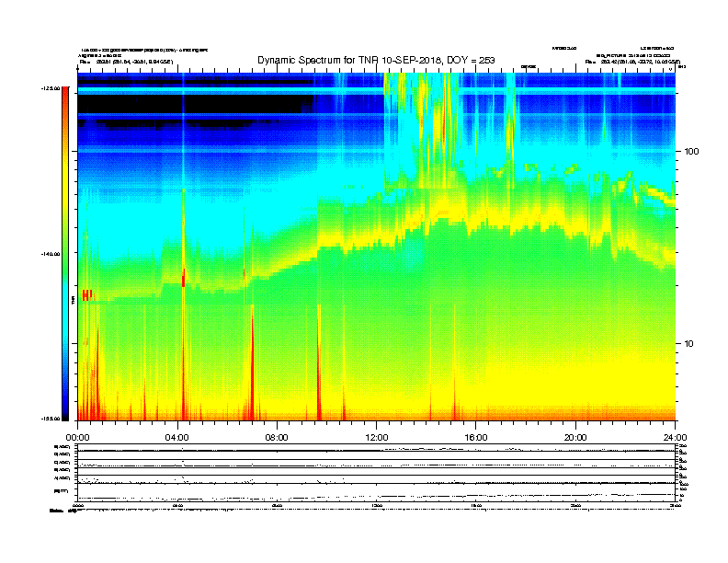Click the lowest time-series panel below the spectrum

[376, 491]
